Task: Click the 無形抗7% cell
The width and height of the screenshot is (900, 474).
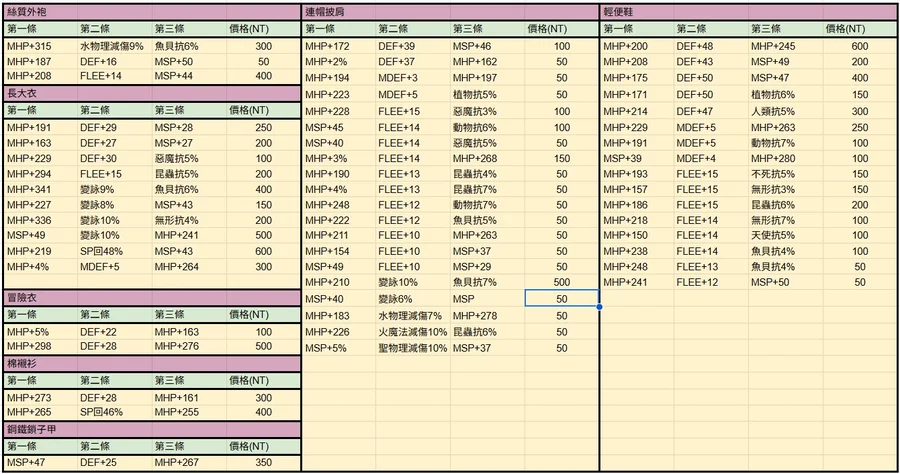Action: point(786,220)
